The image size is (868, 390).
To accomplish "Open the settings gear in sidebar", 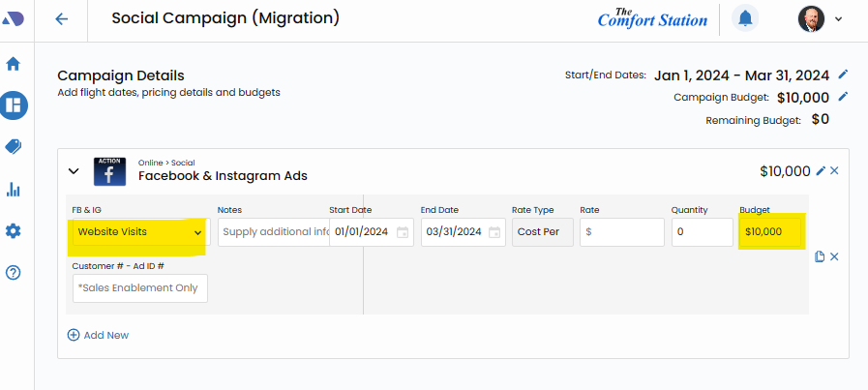I will 14,231.
